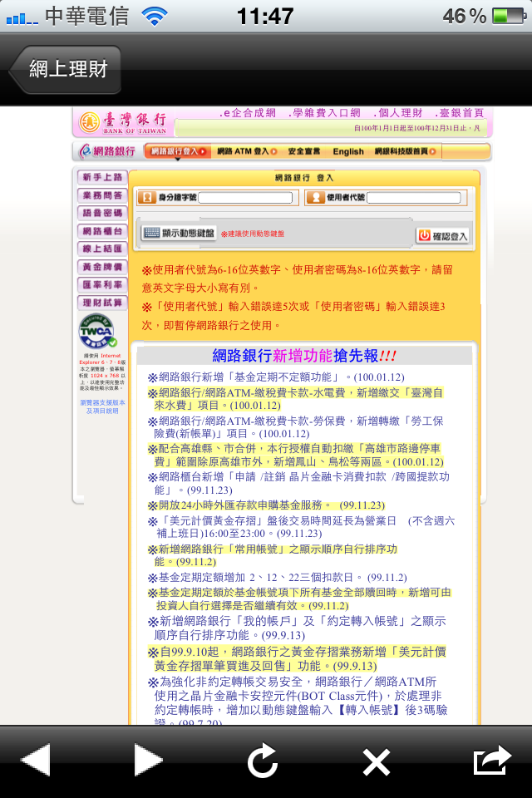The width and height of the screenshot is (532, 798).
Task: Click the 晶片金融卡消費扣款 news item
Action: point(299,484)
